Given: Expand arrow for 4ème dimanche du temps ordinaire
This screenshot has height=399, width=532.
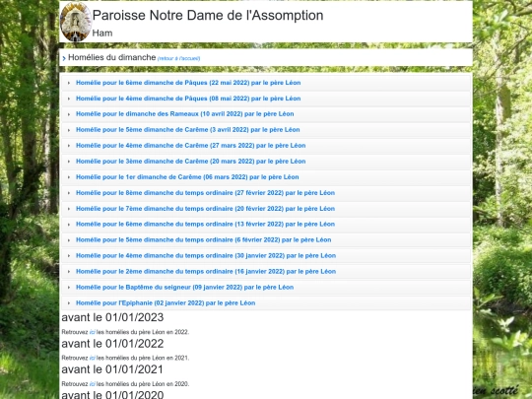Looking at the screenshot, I should pyautogui.click(x=69, y=256).
